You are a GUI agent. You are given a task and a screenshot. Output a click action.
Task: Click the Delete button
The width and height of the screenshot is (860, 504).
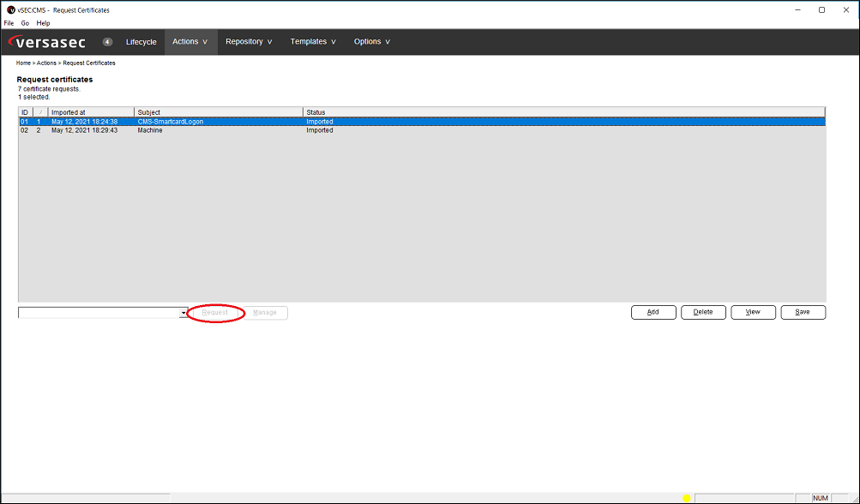tap(703, 312)
